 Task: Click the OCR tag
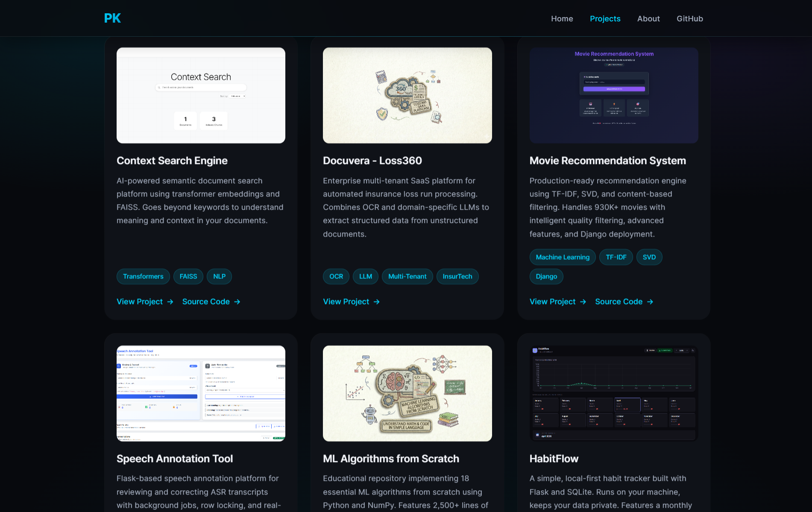[x=336, y=276]
